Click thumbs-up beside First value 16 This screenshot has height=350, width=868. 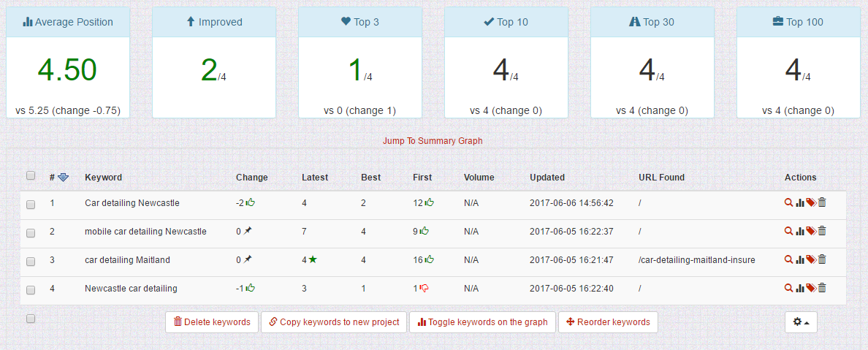pyautogui.click(x=429, y=259)
